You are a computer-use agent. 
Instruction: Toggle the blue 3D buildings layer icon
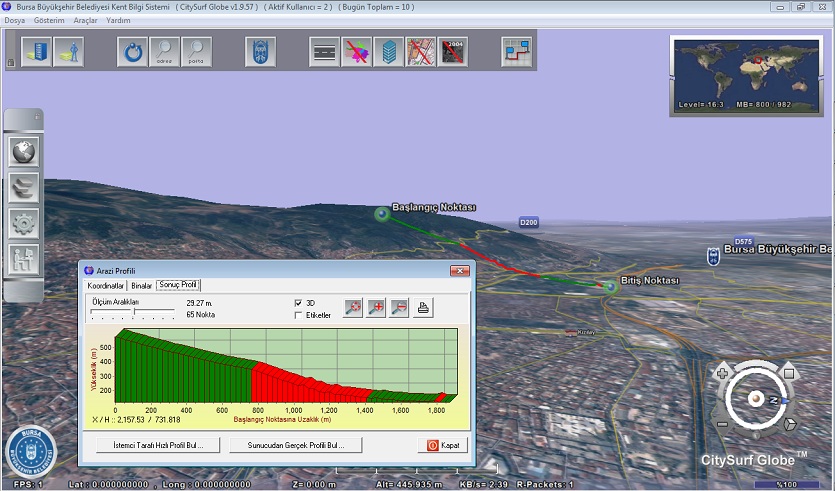click(389, 52)
